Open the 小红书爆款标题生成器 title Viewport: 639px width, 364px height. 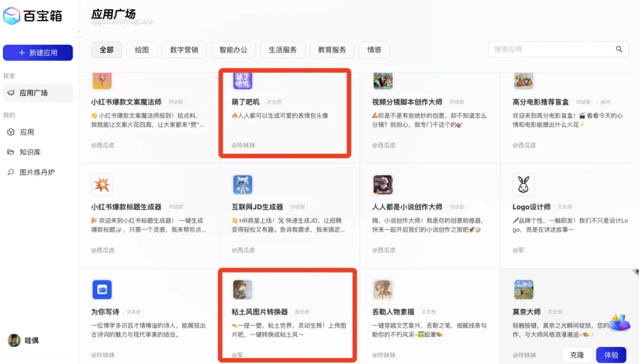click(x=127, y=207)
